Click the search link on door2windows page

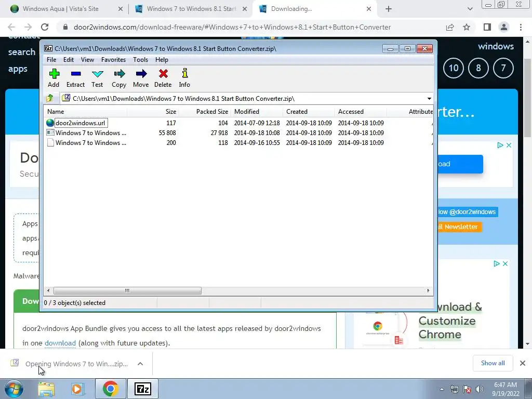[22, 52]
